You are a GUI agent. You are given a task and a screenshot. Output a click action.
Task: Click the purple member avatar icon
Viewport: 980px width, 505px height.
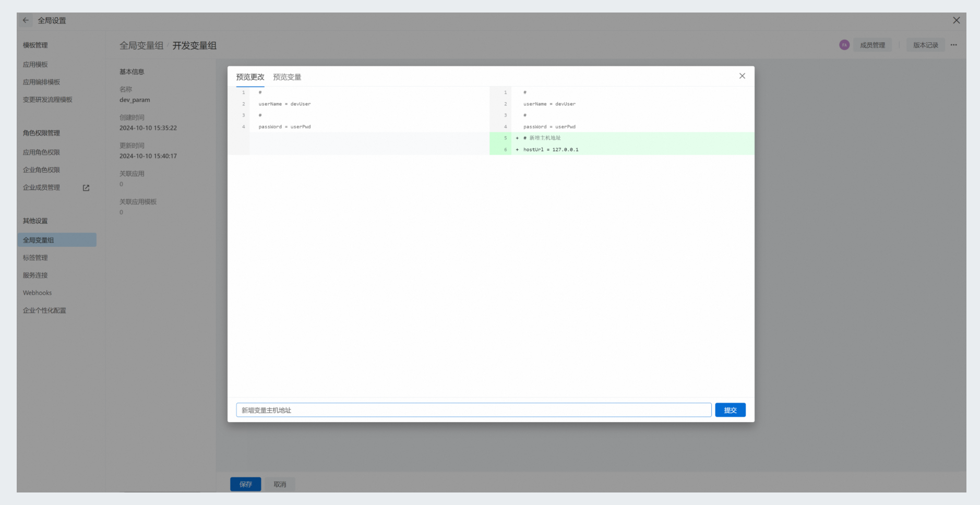pos(844,45)
